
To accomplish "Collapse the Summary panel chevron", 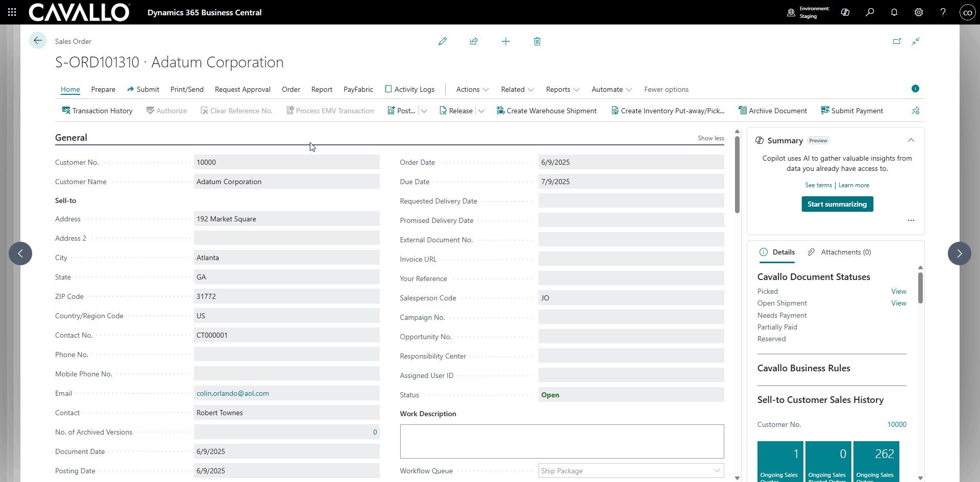I will pos(911,140).
